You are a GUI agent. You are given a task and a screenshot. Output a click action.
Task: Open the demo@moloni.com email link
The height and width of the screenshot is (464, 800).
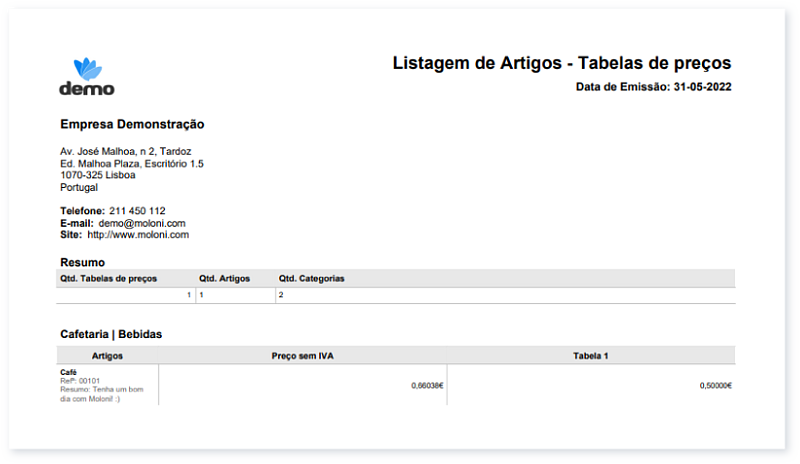coord(142,223)
